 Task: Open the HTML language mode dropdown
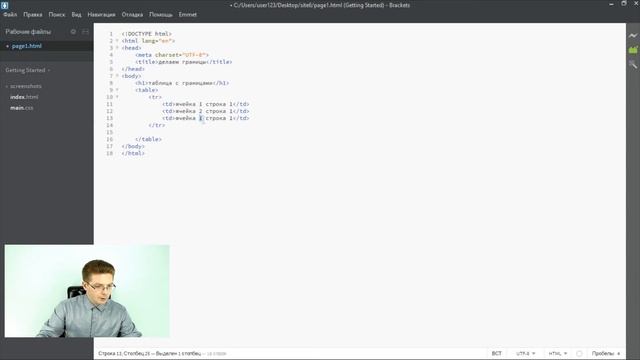coord(558,353)
